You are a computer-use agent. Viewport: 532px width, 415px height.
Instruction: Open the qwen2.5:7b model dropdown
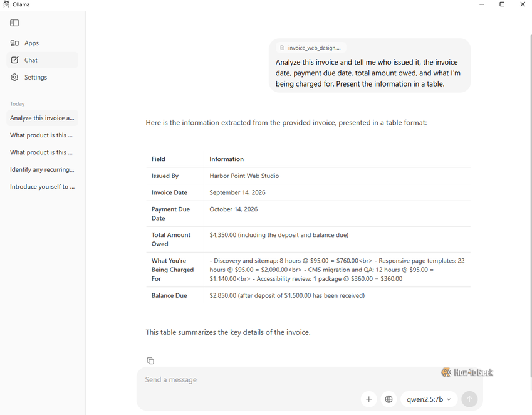point(429,399)
